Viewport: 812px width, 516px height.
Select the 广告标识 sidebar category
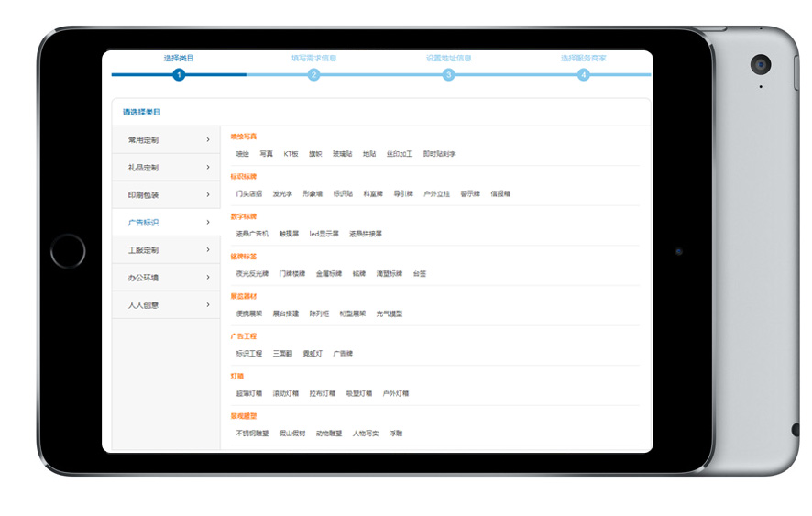pyautogui.click(x=143, y=223)
